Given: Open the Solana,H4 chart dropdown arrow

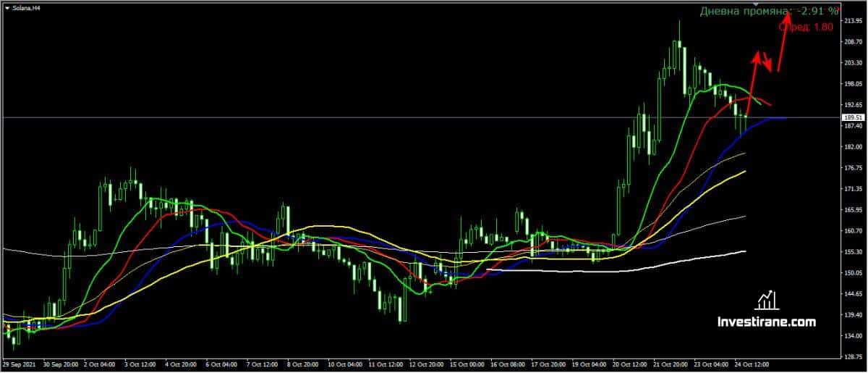Looking at the screenshot, I should [x=7, y=7].
